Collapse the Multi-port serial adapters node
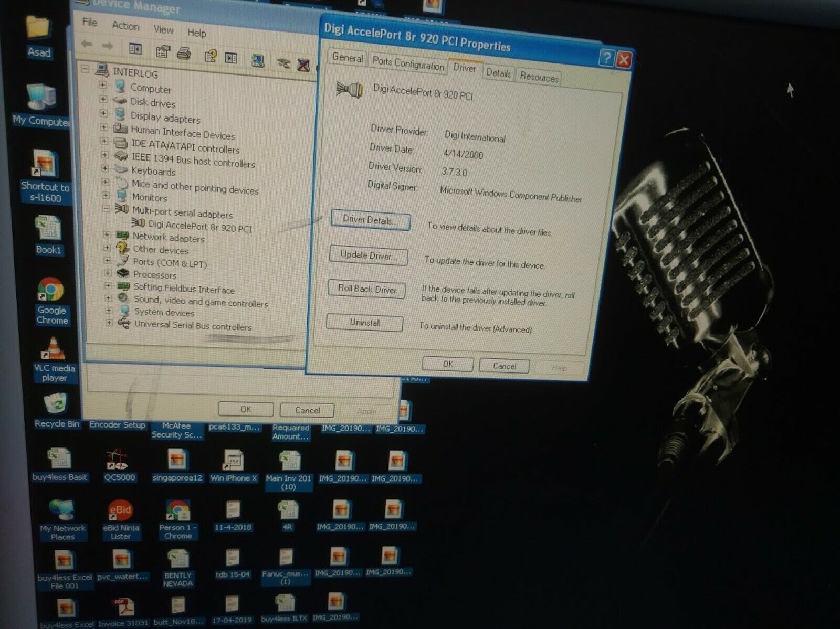The height and width of the screenshot is (629, 840). pos(106,208)
